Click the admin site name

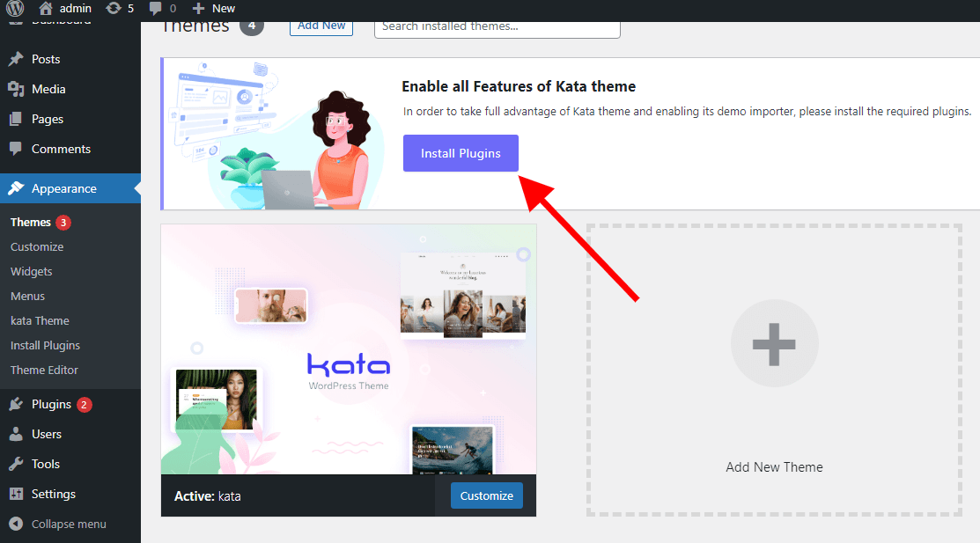76,8
